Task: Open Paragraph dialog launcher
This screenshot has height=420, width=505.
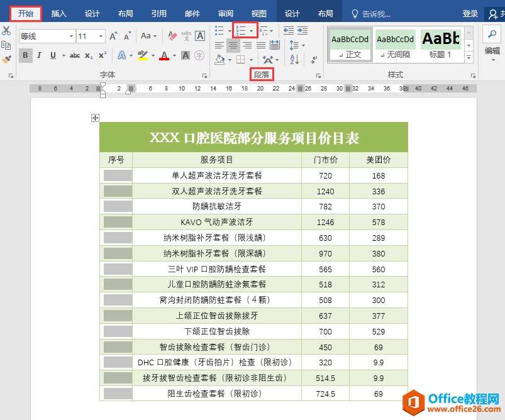Action: click(x=318, y=75)
